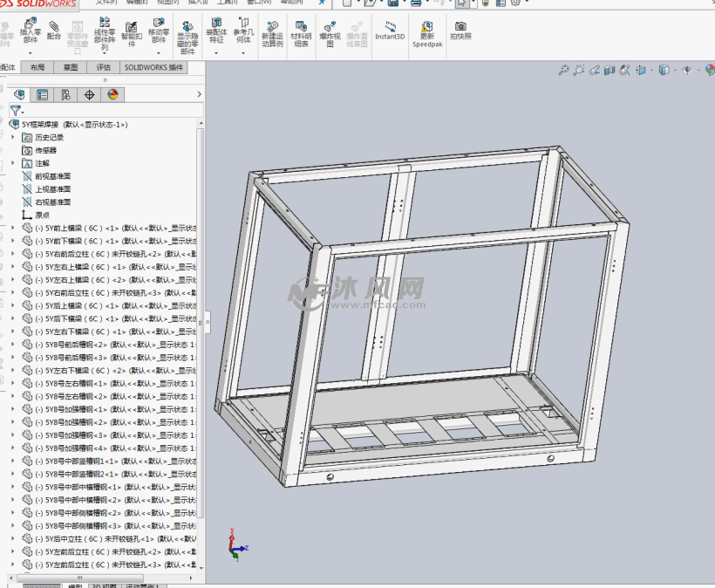This screenshot has height=588, width=715.
Task: Click the Section View icon in view toolbar
Action: tap(609, 70)
